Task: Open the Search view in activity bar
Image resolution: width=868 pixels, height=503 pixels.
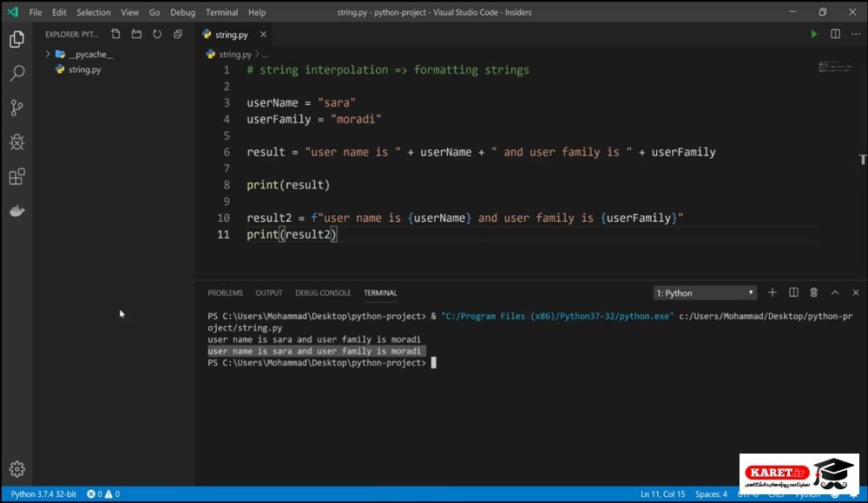Action: [x=16, y=73]
